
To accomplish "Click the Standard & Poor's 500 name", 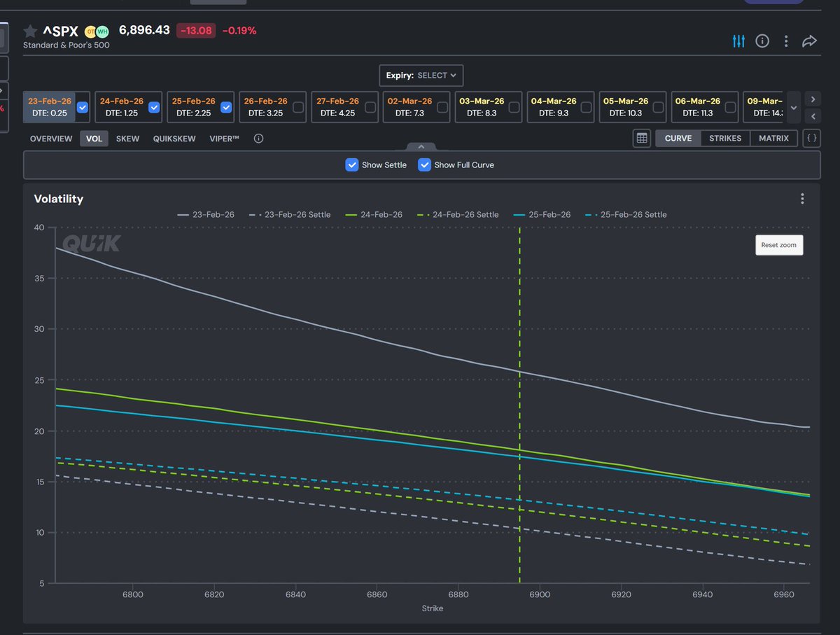I will point(66,45).
